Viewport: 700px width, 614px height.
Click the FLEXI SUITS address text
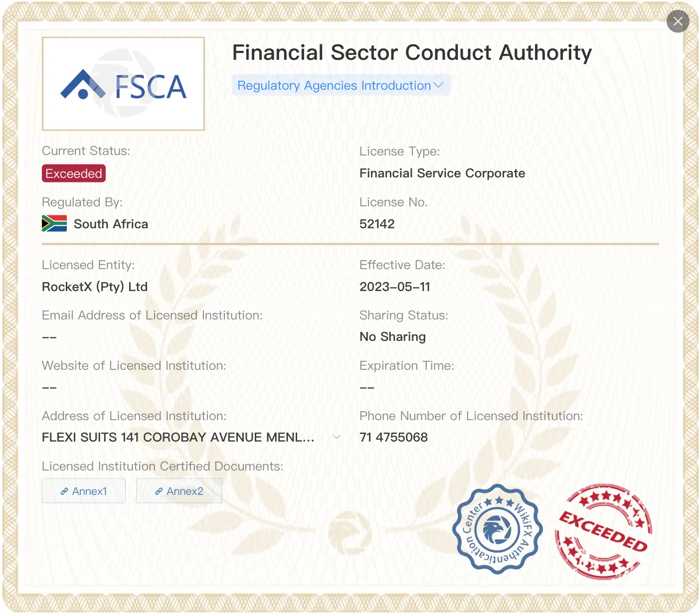(x=178, y=437)
